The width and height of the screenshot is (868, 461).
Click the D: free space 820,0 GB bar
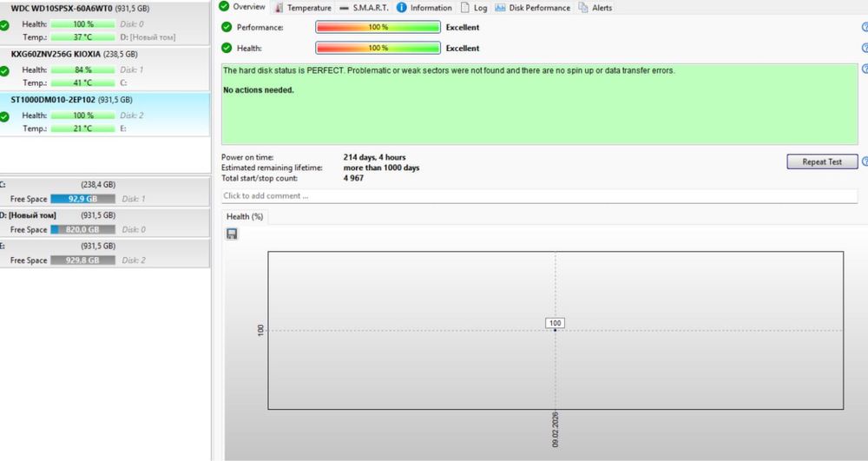pyautogui.click(x=83, y=229)
